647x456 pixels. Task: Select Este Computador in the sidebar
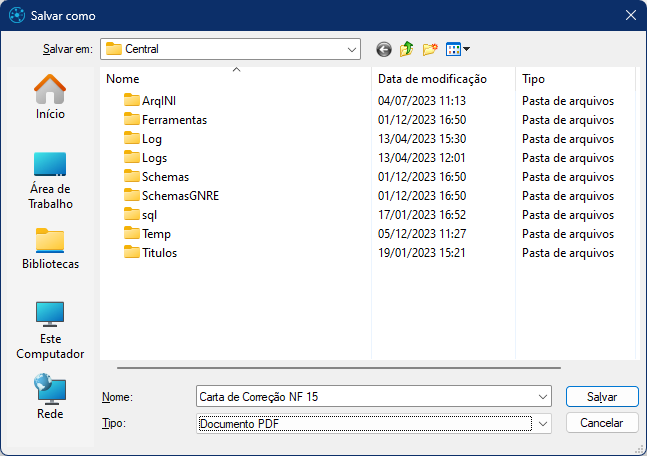(50, 331)
